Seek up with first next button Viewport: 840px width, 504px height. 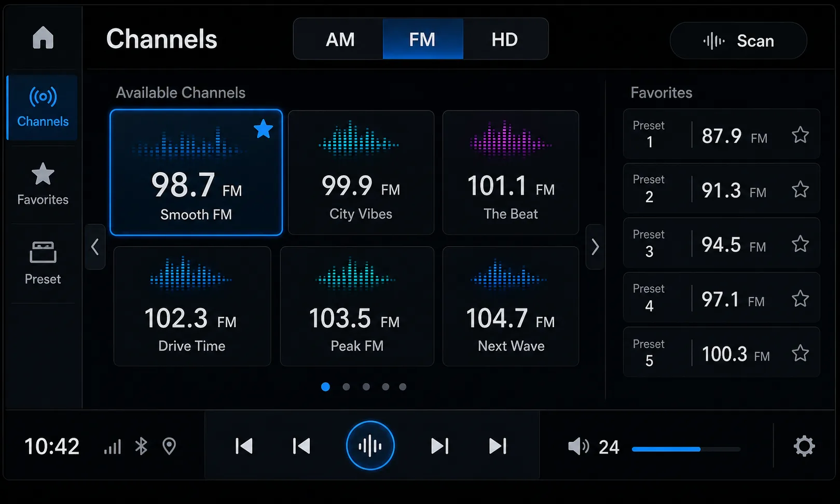440,446
